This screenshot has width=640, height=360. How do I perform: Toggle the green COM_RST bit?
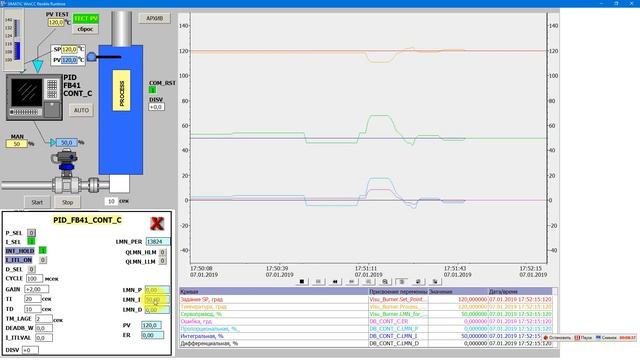point(152,90)
